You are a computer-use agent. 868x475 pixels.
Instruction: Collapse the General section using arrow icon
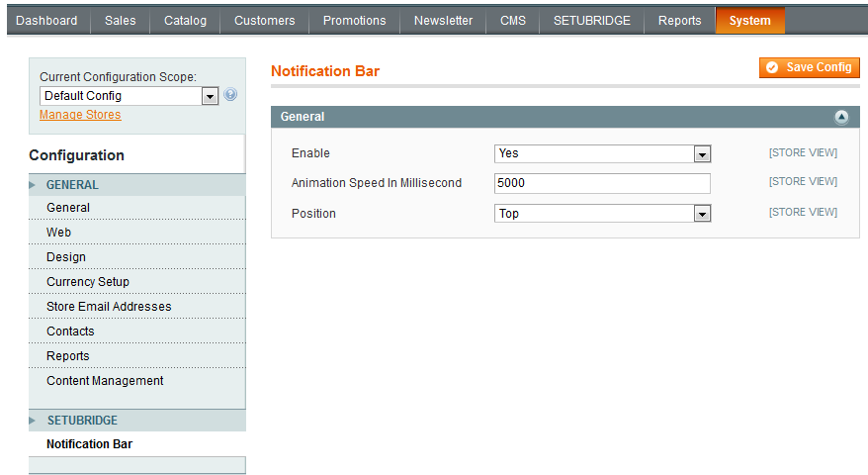click(x=841, y=117)
